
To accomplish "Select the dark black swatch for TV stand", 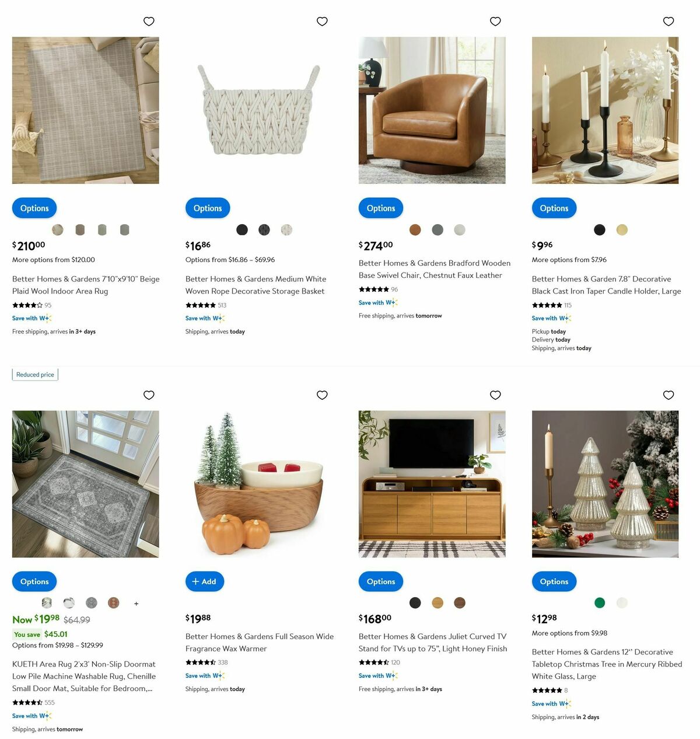I will (x=415, y=603).
